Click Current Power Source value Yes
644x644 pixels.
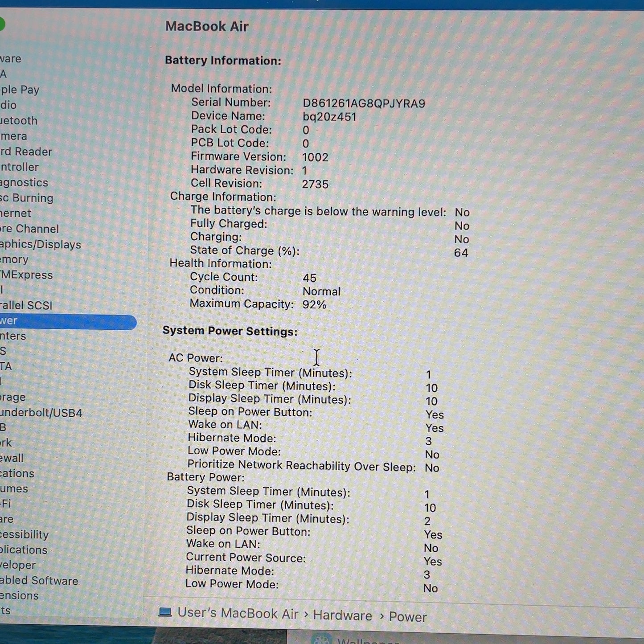point(433,562)
